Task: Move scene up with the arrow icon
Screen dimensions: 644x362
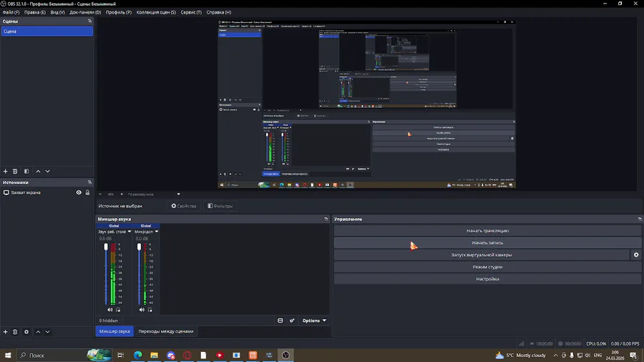Action: (38, 171)
